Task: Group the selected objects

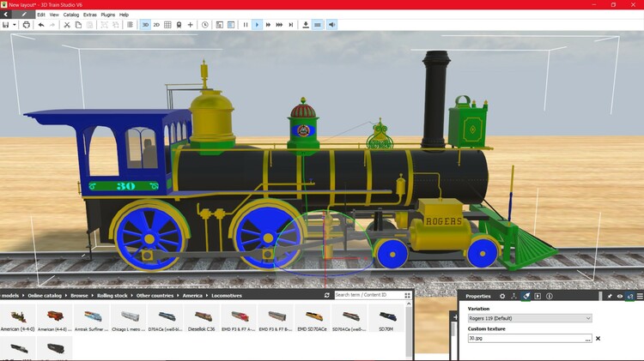Action: (x=104, y=25)
